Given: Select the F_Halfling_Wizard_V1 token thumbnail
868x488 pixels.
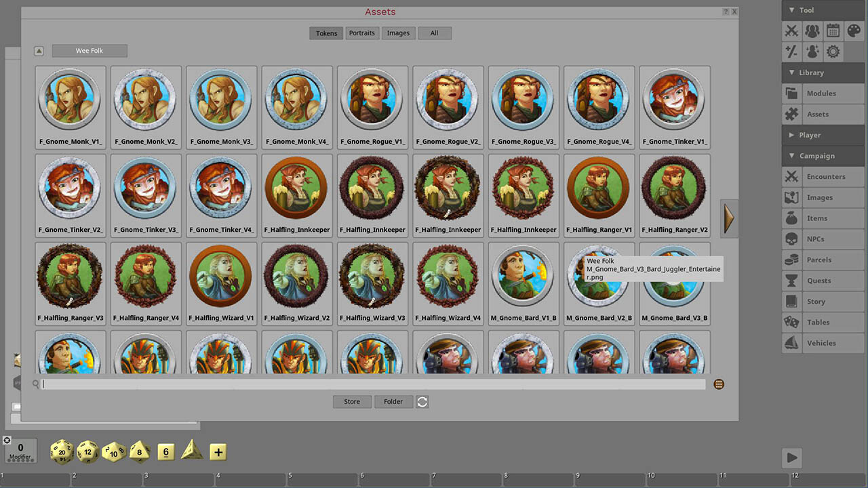Looking at the screenshot, I should (x=221, y=278).
